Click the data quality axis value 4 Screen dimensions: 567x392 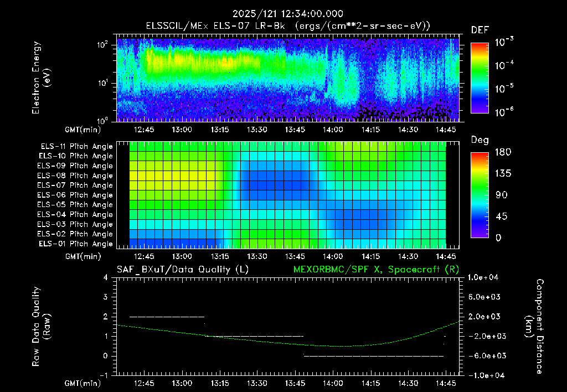(x=106, y=278)
